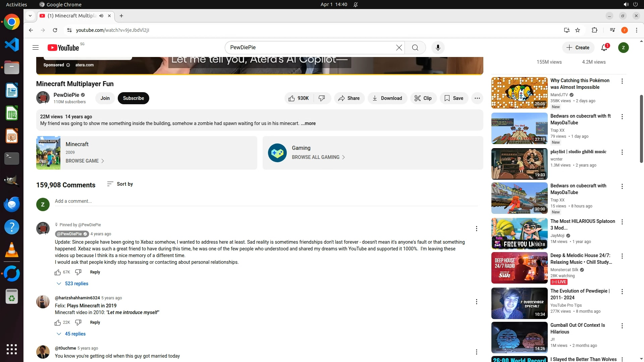The height and width of the screenshot is (362, 644).
Task: Clear the search box with X icon
Action: pyautogui.click(x=399, y=48)
